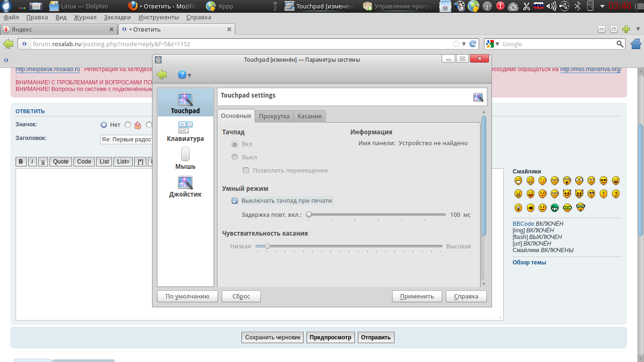
Task: Click the Bluetooth tray icon
Action: pyautogui.click(x=578, y=6)
